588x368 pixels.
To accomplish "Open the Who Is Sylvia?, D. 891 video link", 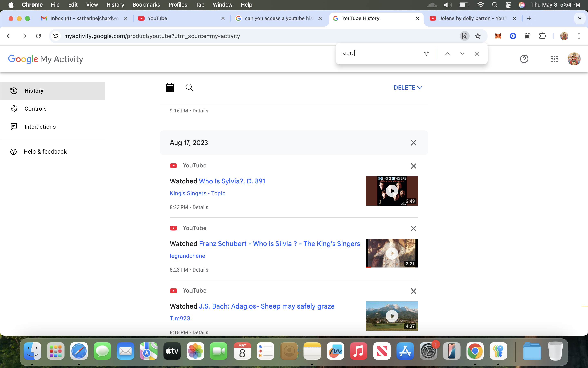I will (232, 181).
